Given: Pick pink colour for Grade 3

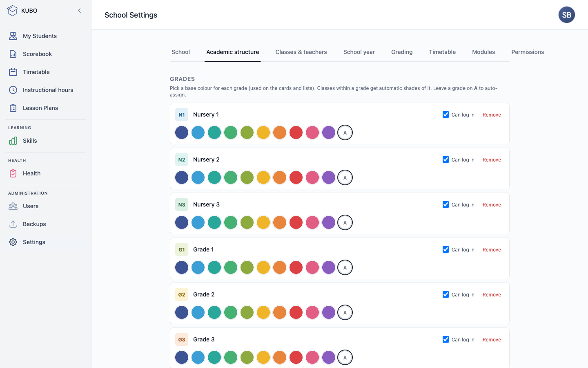Looking at the screenshot, I should 312,357.
